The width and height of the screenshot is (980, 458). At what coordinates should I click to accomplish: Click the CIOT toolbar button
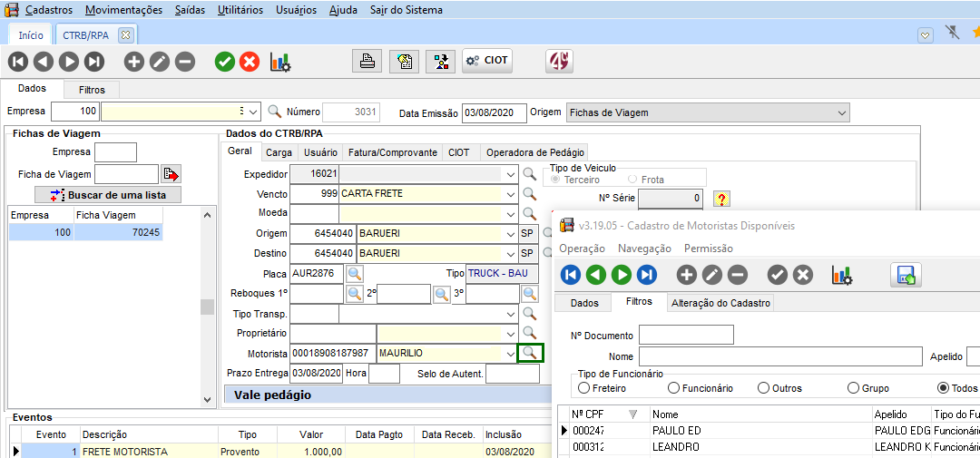click(487, 61)
